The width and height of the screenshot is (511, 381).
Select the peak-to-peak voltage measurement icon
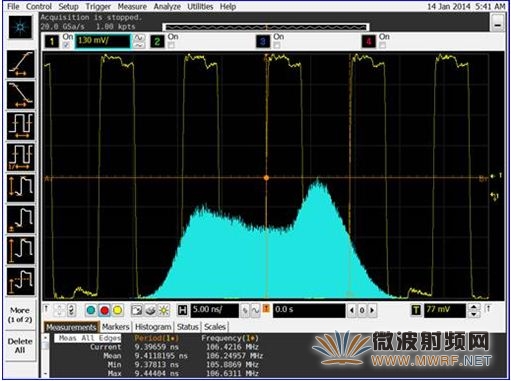[21, 188]
